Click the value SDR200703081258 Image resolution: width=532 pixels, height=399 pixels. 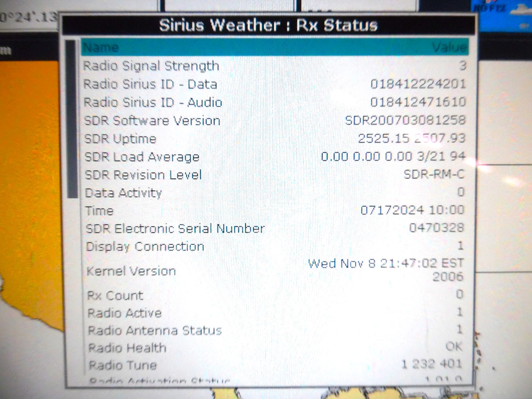(x=405, y=120)
